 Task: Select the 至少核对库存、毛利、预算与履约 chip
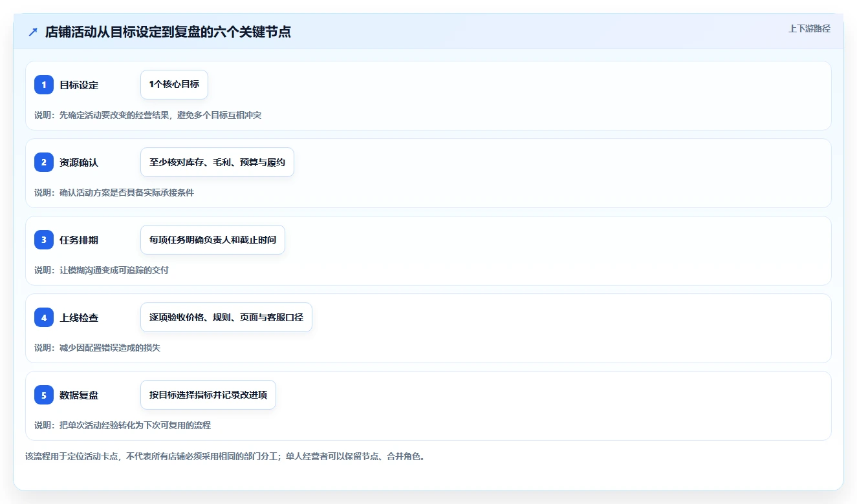pyautogui.click(x=217, y=162)
